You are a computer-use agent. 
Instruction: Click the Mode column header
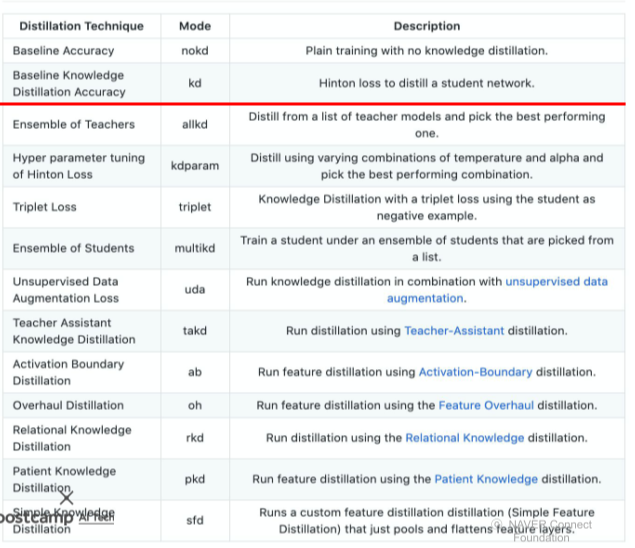pos(195,26)
